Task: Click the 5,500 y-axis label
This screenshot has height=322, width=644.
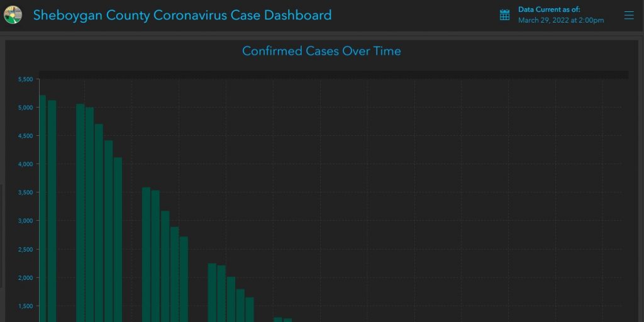Action: tap(25, 79)
